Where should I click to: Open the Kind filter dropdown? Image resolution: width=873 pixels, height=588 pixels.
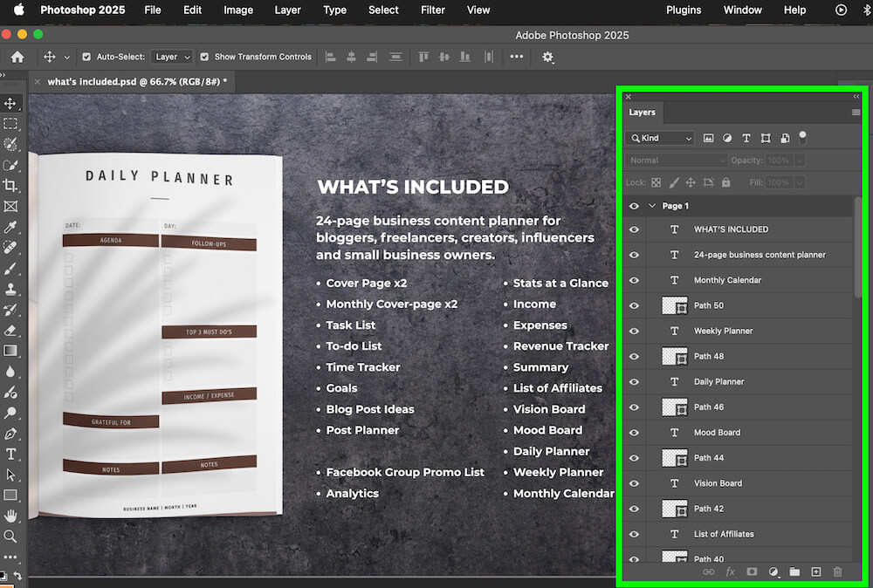click(x=659, y=138)
